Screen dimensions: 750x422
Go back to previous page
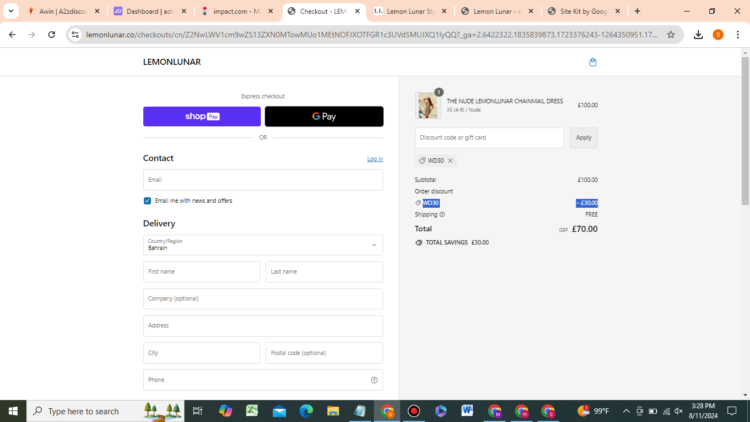pos(12,34)
